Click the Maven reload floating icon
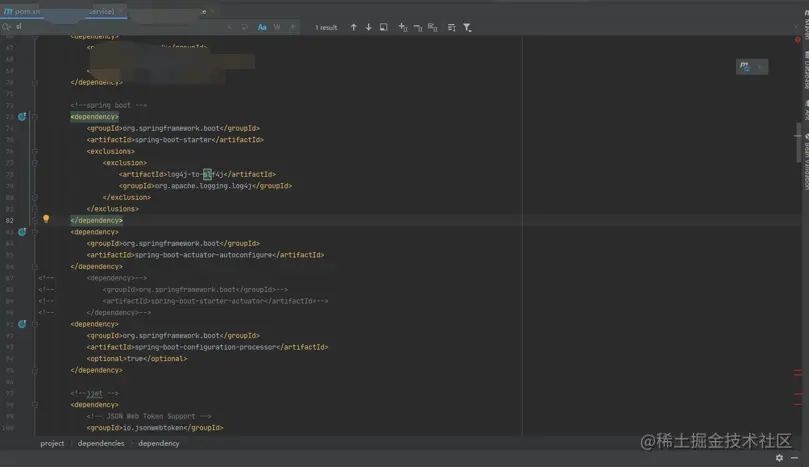The image size is (809, 467). [745, 67]
